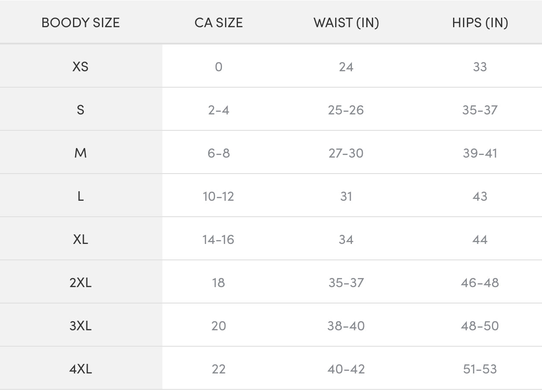This screenshot has height=392, width=542.
Task: Click the M size row label
Action: click(81, 153)
